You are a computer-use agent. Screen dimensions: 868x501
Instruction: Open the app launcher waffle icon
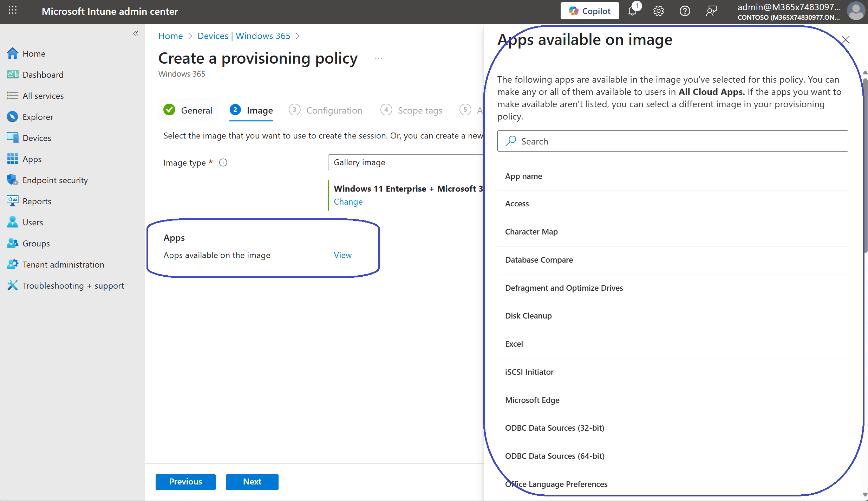(x=13, y=11)
